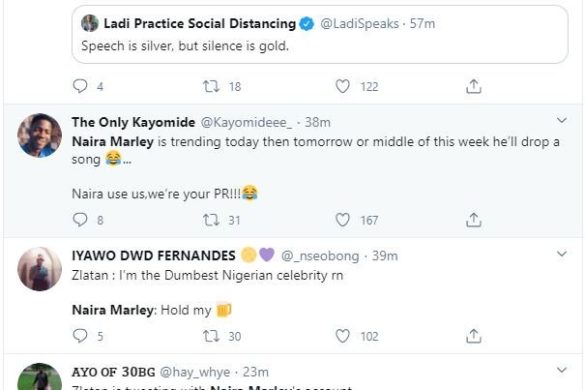The width and height of the screenshot is (585, 390).
Task: Open options chevron on IYAWO DWD FERNANDES tweet
Action: pos(561,254)
